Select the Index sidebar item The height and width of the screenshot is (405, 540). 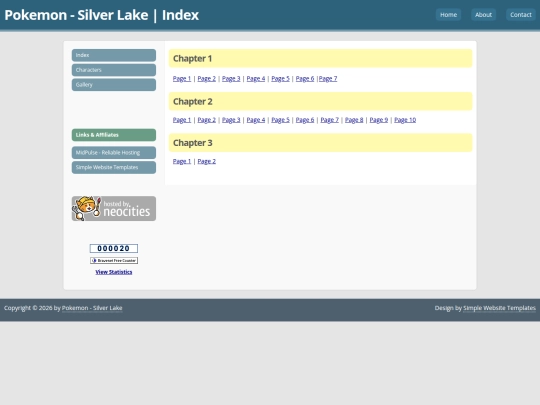[x=114, y=55]
